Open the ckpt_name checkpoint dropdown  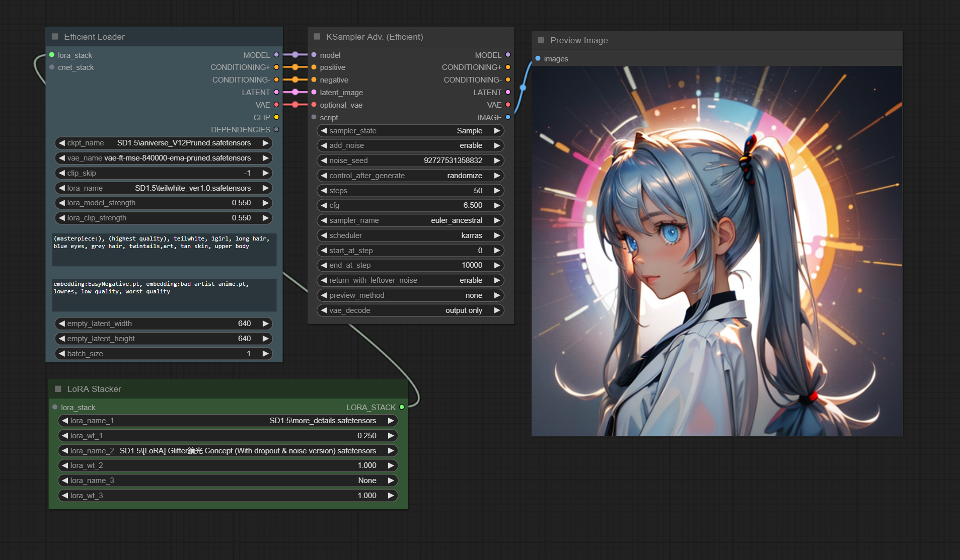164,143
